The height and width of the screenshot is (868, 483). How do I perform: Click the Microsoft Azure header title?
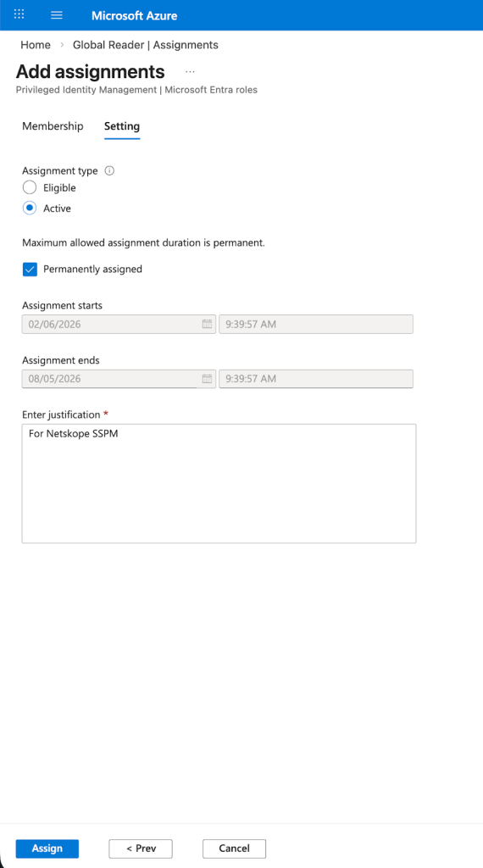tap(135, 15)
